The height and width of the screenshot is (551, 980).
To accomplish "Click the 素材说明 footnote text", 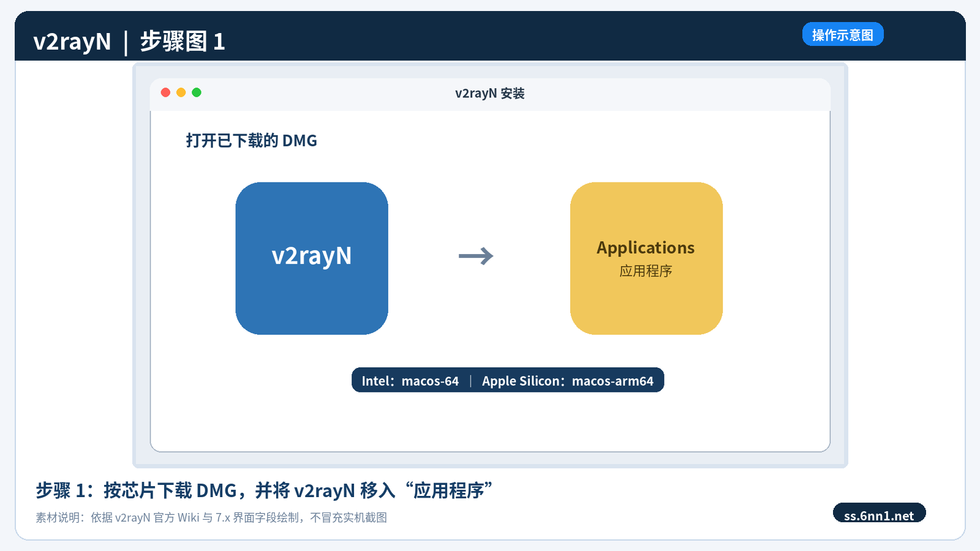I will pyautogui.click(x=211, y=517).
